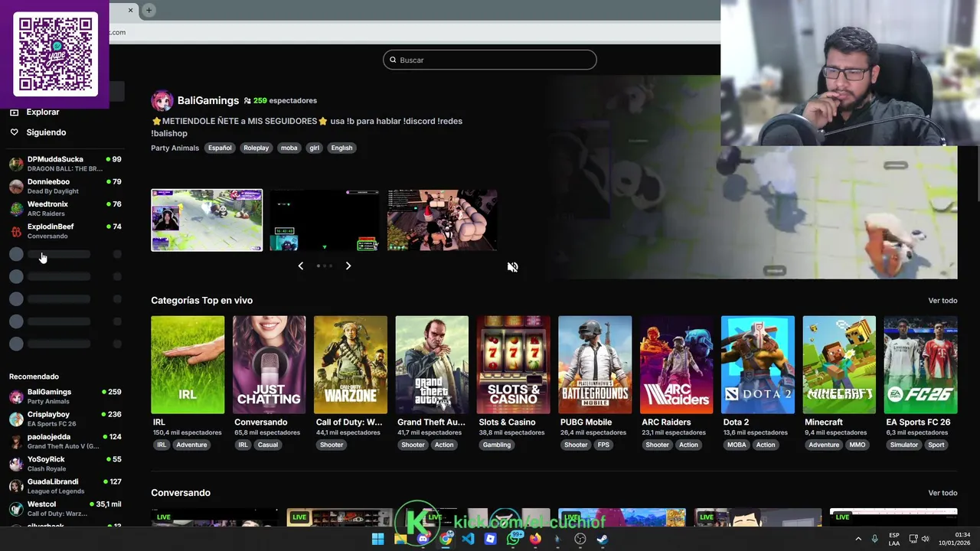The height and width of the screenshot is (551, 980).
Task: Open Grand Theft Auto category card
Action: 432,365
